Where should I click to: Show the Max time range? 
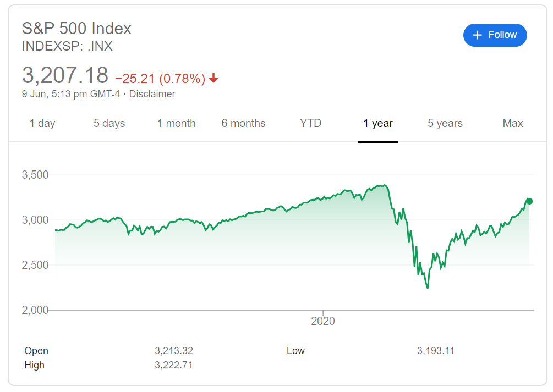(512, 123)
